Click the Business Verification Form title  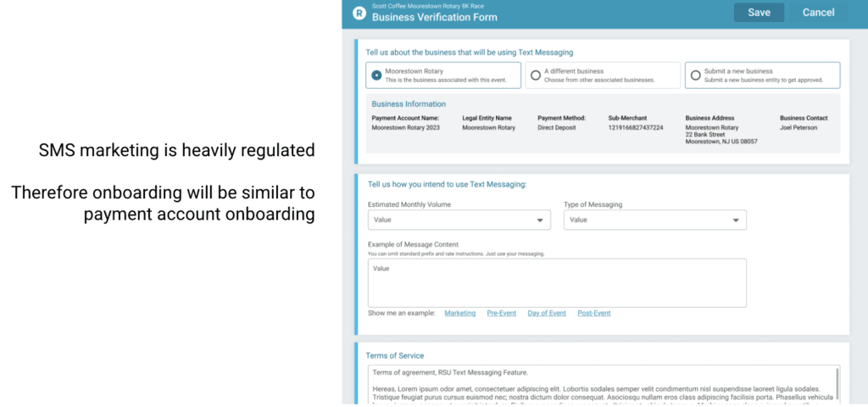(434, 17)
